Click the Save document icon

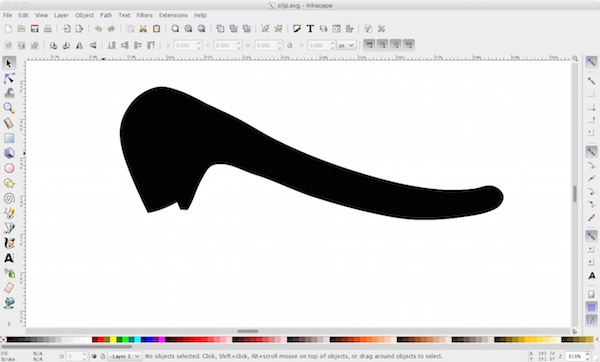pyautogui.click(x=34, y=29)
